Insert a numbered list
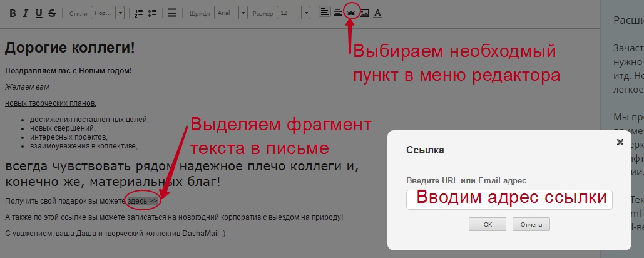Image resolution: width=644 pixels, height=258 pixels. (138, 13)
